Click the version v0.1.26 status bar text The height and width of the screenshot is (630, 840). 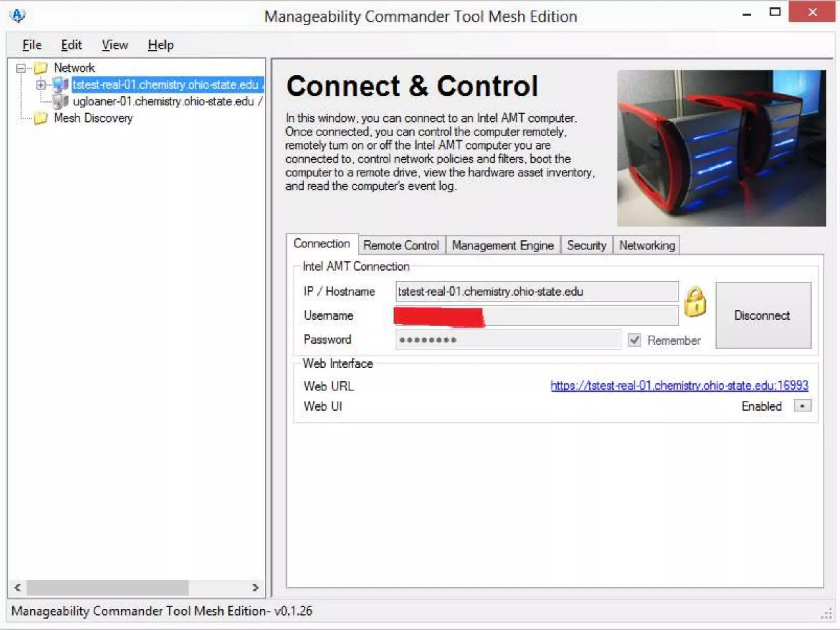[x=293, y=611]
